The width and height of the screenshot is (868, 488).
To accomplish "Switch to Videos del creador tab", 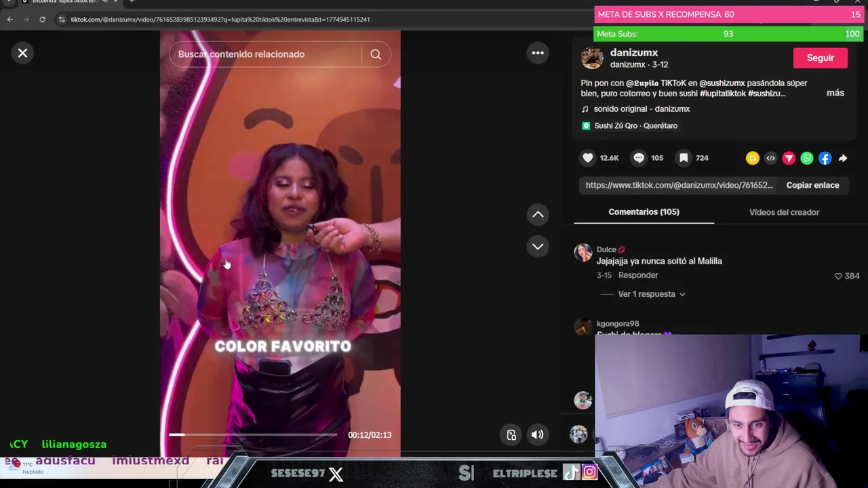I will tap(784, 212).
